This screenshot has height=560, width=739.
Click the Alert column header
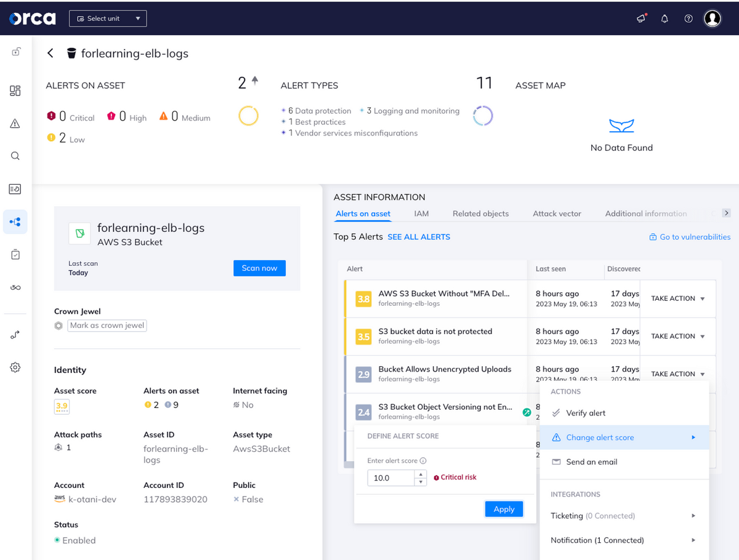coord(355,269)
